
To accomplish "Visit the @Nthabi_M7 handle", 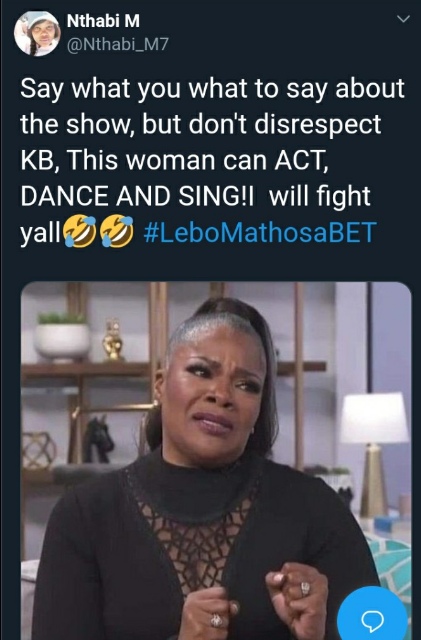I will 117,44.
